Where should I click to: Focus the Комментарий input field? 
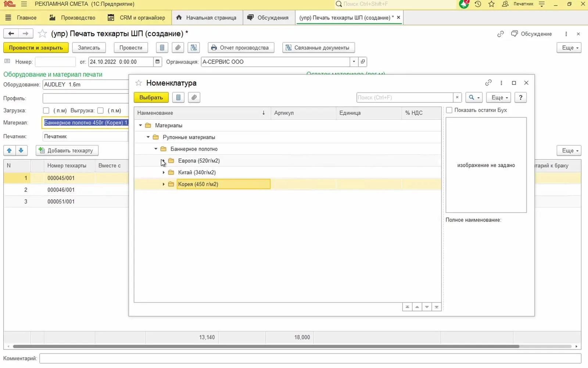click(310, 358)
